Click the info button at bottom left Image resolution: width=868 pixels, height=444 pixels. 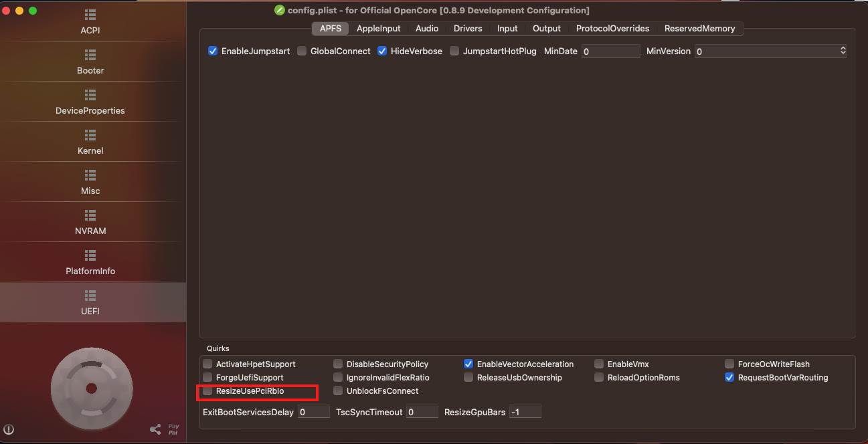[x=9, y=430]
